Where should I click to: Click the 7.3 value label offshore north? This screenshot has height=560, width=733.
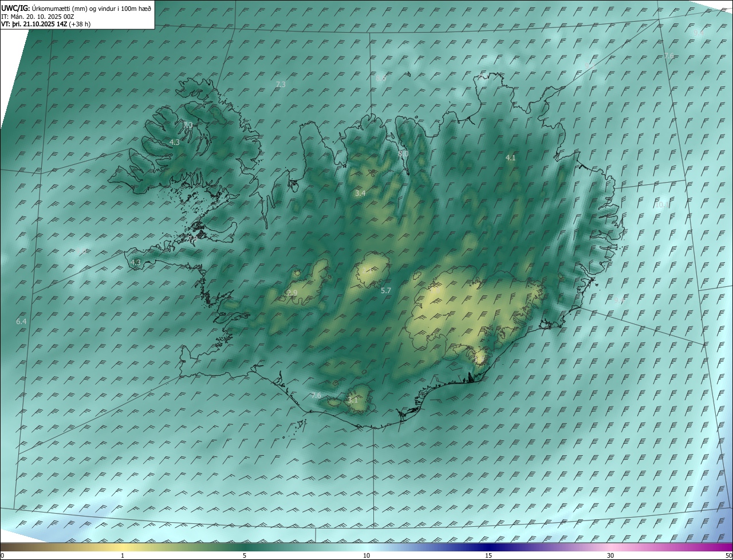pyautogui.click(x=281, y=84)
